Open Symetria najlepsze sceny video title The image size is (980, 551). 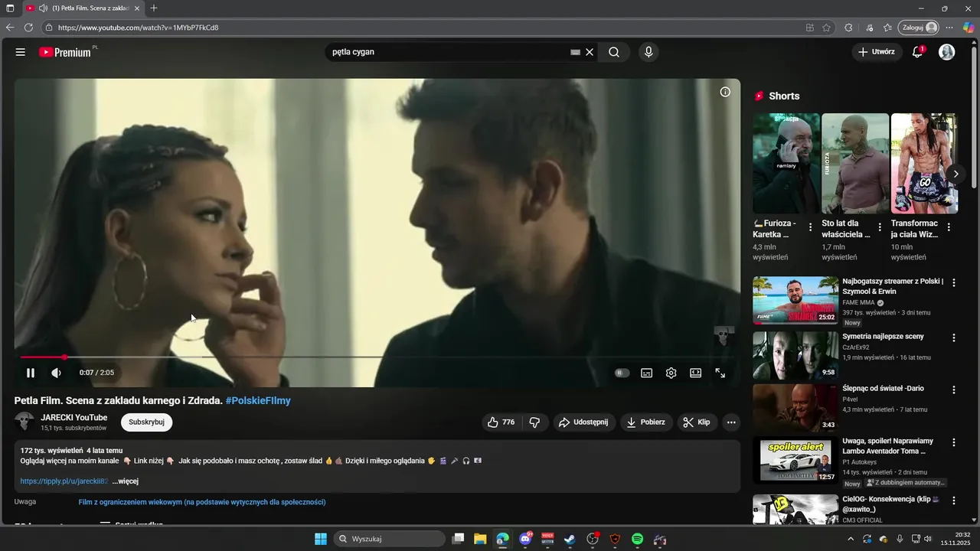click(x=883, y=336)
